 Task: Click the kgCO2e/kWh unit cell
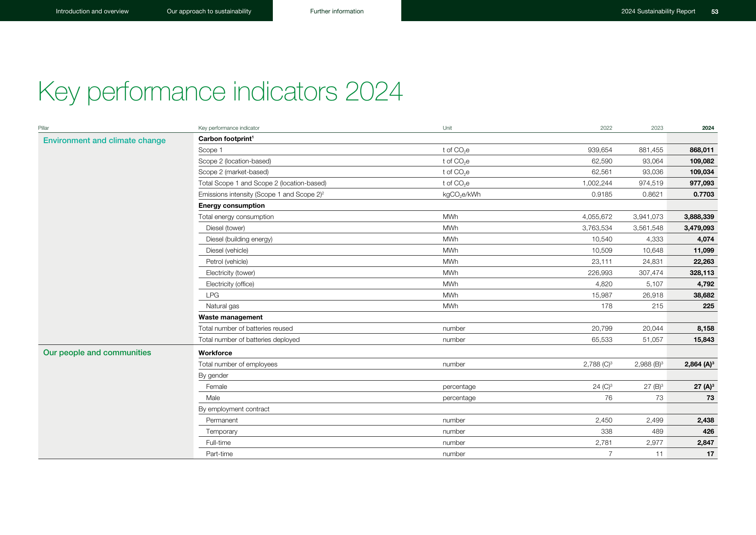coord(462,194)
